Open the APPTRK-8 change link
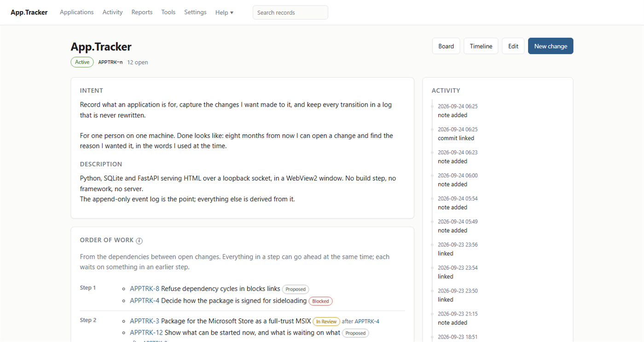The image size is (644, 342). [145, 289]
